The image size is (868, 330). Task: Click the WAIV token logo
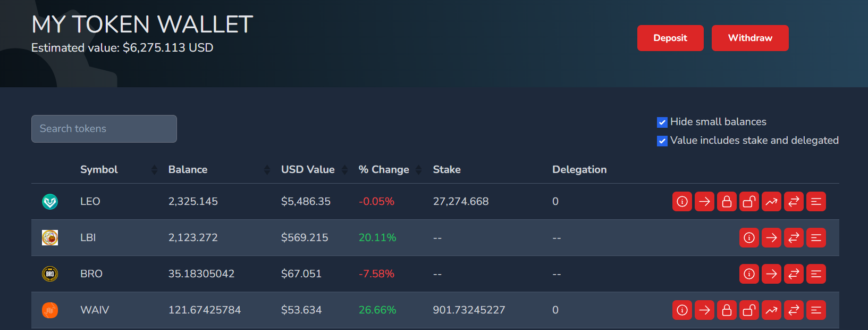[50, 310]
